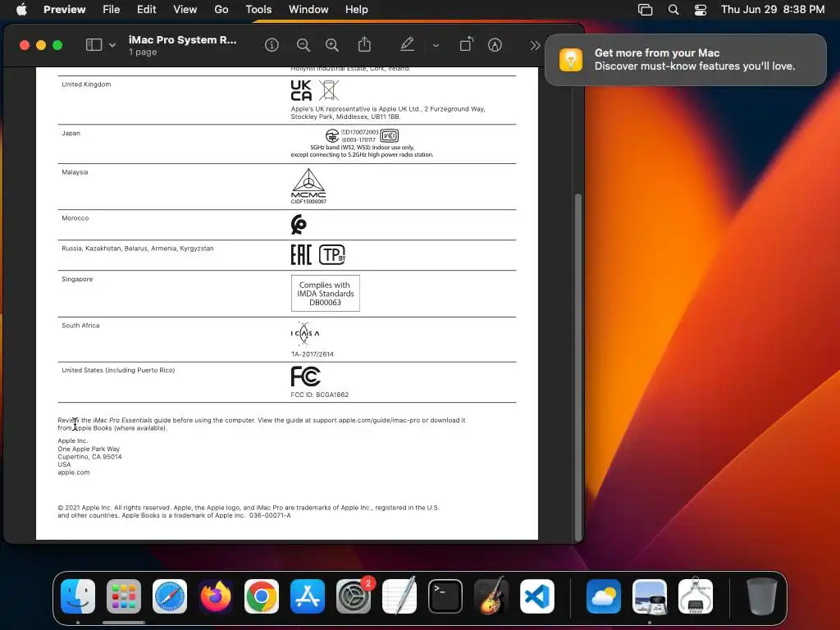Launch Firefox from the Dock
The height and width of the screenshot is (630, 840).
coord(216,596)
